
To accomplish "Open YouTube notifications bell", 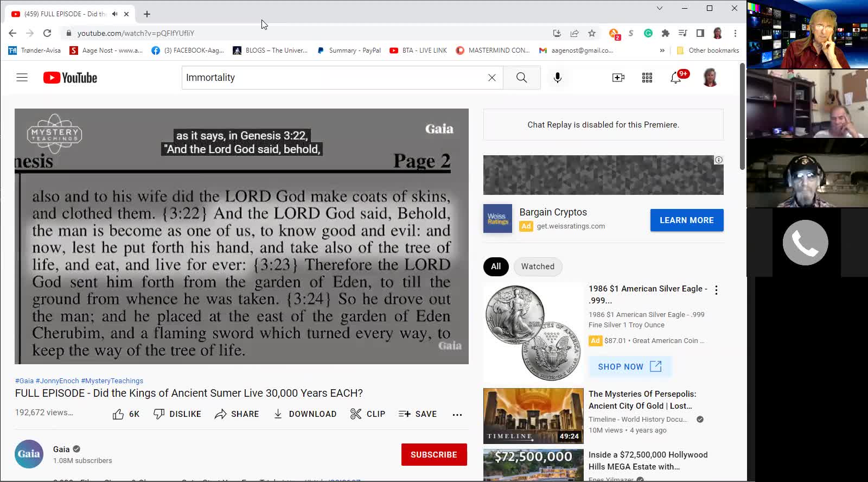I will coord(676,78).
